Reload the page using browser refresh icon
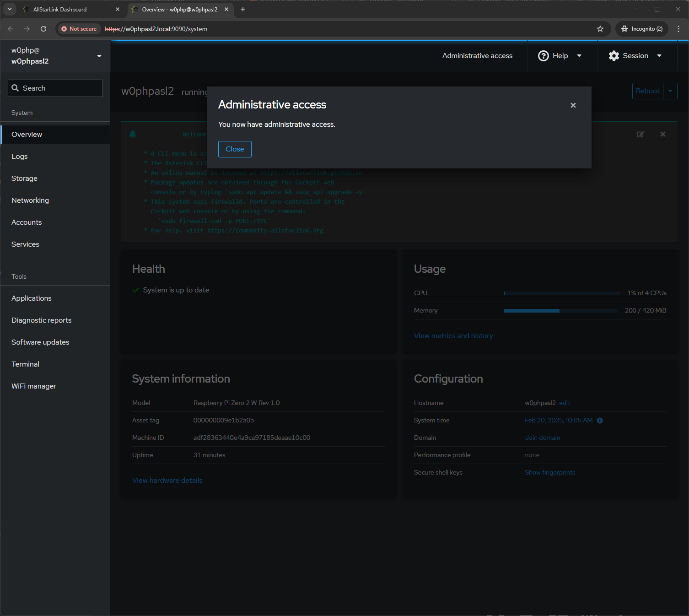689x616 pixels. [43, 29]
